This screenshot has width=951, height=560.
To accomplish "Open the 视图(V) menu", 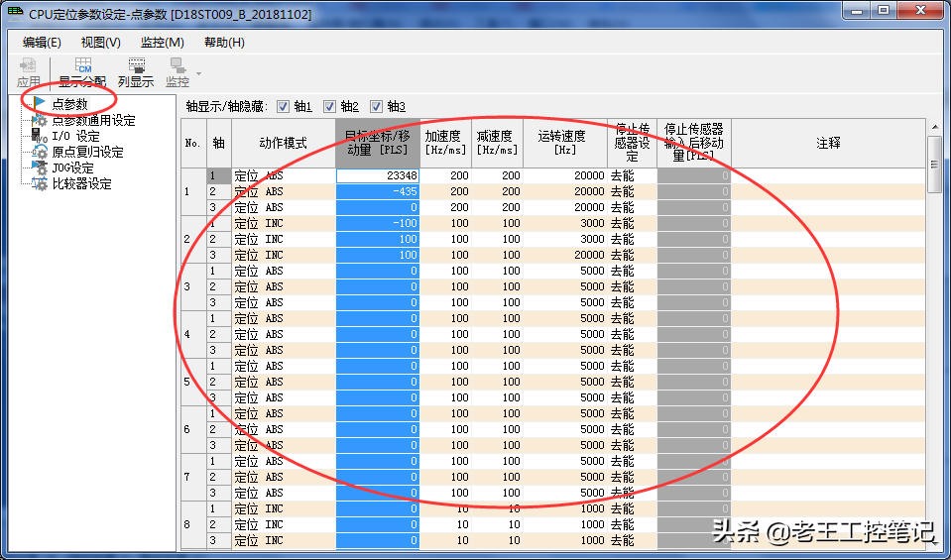I will [x=101, y=43].
